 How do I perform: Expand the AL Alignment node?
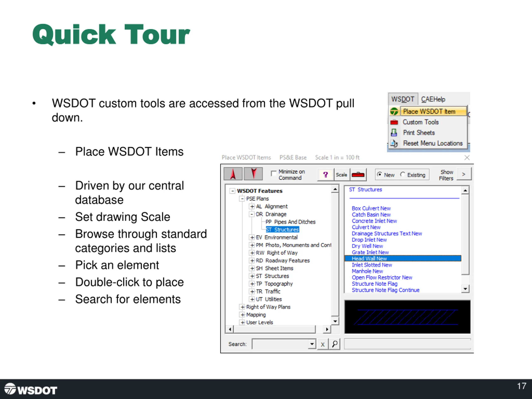tap(252, 206)
